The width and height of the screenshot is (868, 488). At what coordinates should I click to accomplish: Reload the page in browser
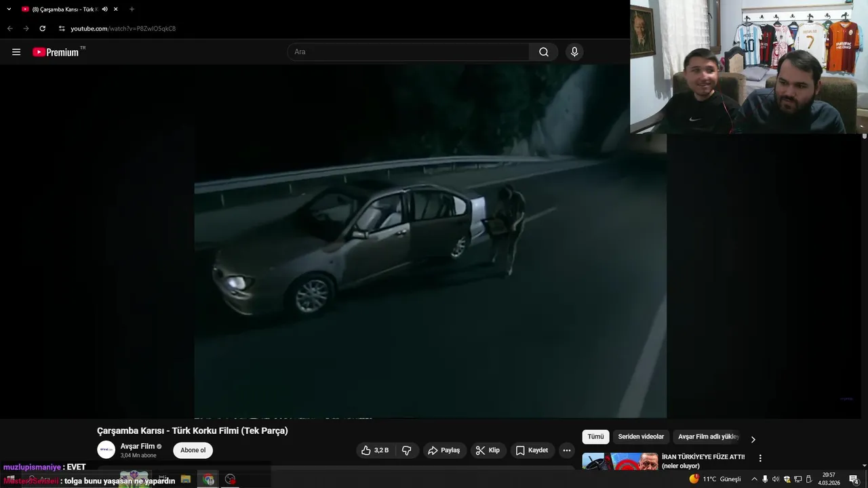42,28
